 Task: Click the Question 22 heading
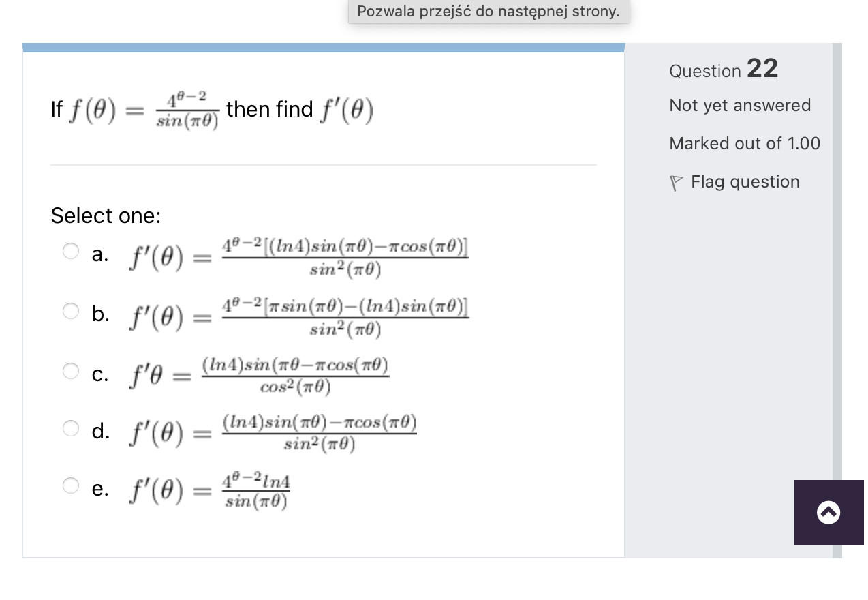[x=723, y=70]
